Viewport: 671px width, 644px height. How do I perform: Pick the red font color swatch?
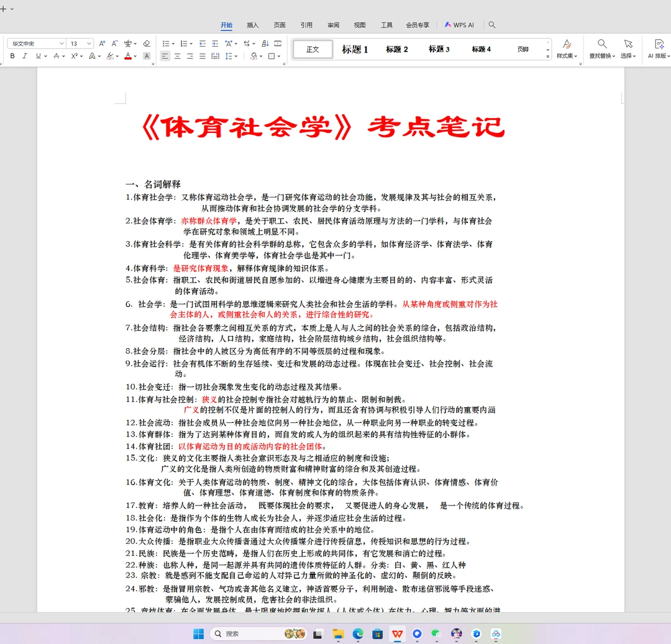127,57
